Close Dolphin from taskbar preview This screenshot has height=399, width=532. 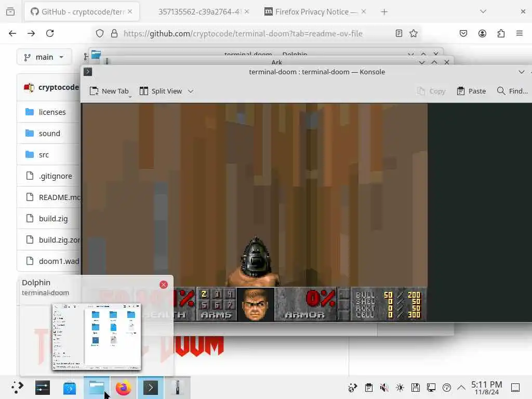[x=164, y=285]
